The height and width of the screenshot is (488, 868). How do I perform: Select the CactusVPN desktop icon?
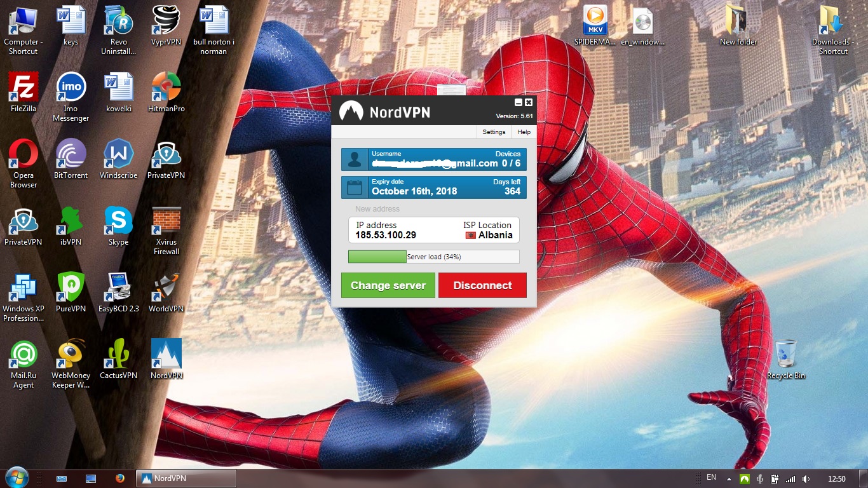(x=119, y=360)
